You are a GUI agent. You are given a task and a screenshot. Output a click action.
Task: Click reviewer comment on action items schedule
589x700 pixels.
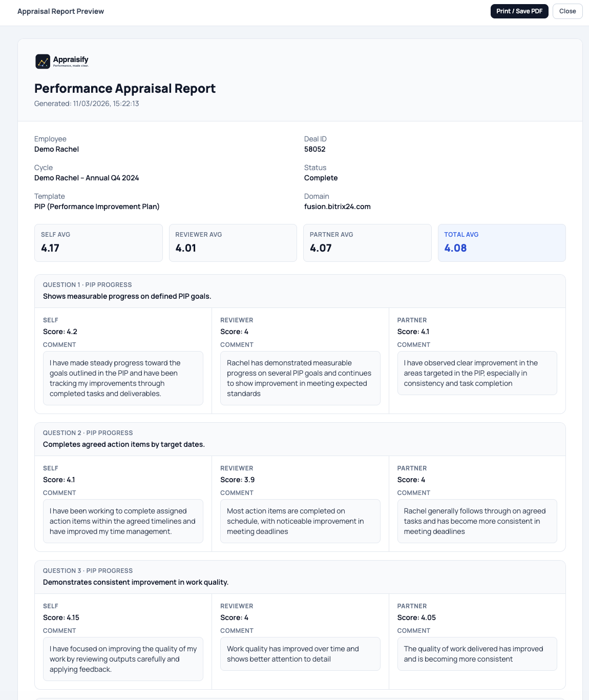(x=300, y=521)
